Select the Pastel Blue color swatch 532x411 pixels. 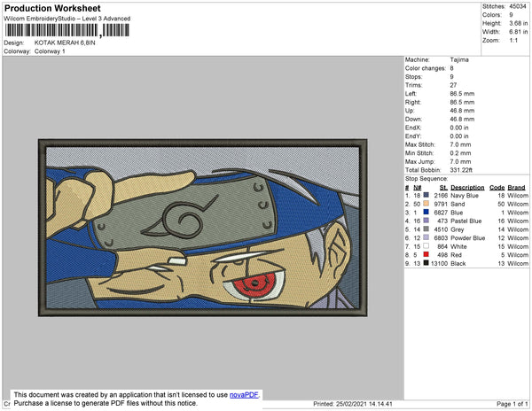(x=426, y=221)
